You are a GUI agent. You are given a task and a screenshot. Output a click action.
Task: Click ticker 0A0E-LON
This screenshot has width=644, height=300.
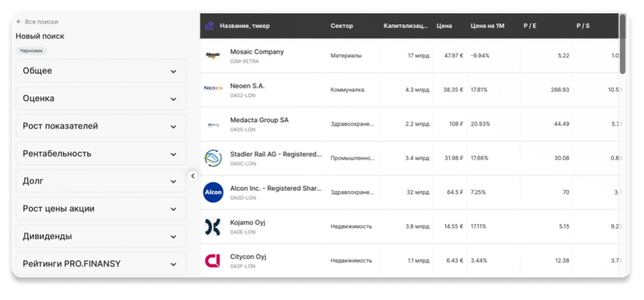(x=243, y=232)
